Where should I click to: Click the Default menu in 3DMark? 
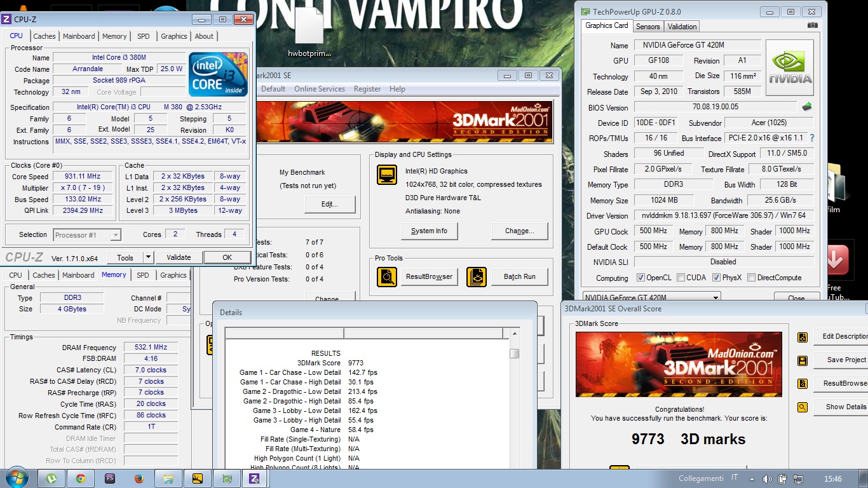tap(273, 89)
